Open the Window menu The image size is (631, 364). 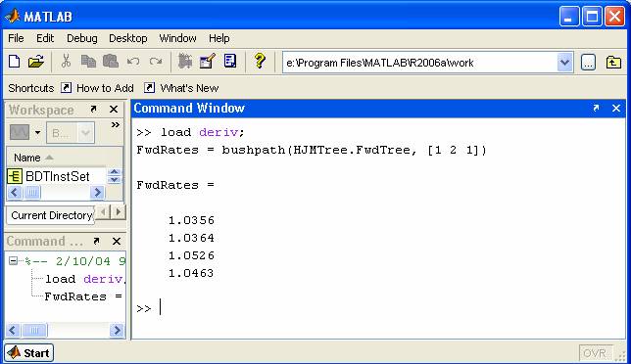[177, 38]
